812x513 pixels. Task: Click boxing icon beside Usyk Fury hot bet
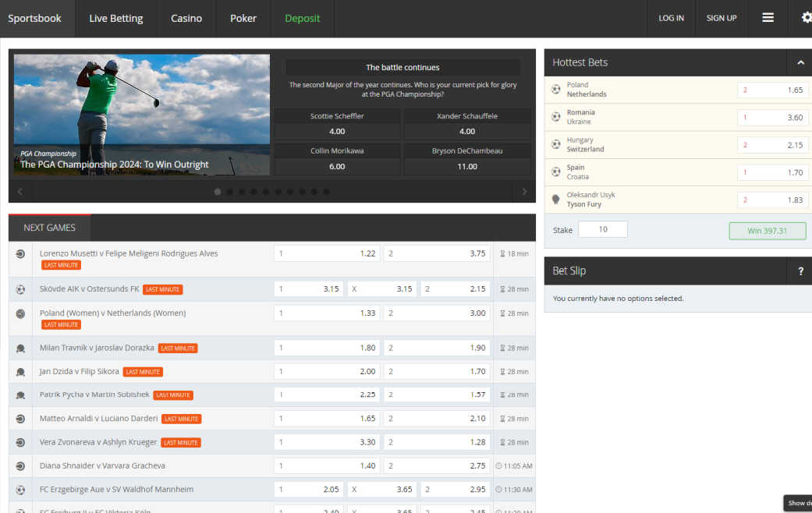pos(555,200)
